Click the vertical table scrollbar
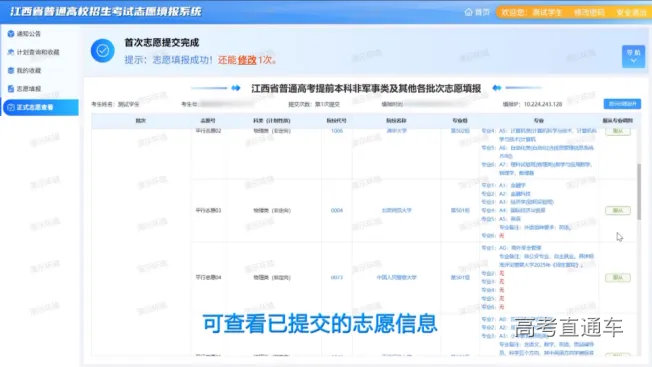Viewport: 652px width, 367px height. 639,191
